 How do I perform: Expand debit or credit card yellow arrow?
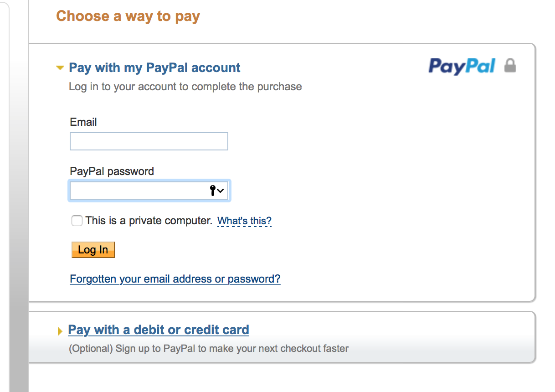point(60,332)
